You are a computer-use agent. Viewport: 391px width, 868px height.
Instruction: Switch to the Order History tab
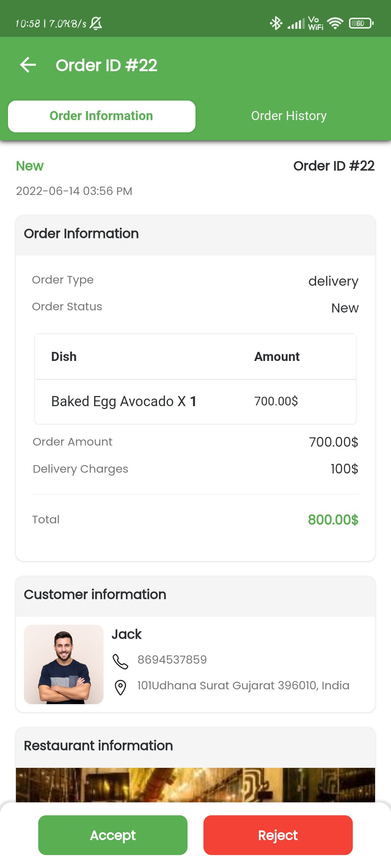pyautogui.click(x=289, y=116)
